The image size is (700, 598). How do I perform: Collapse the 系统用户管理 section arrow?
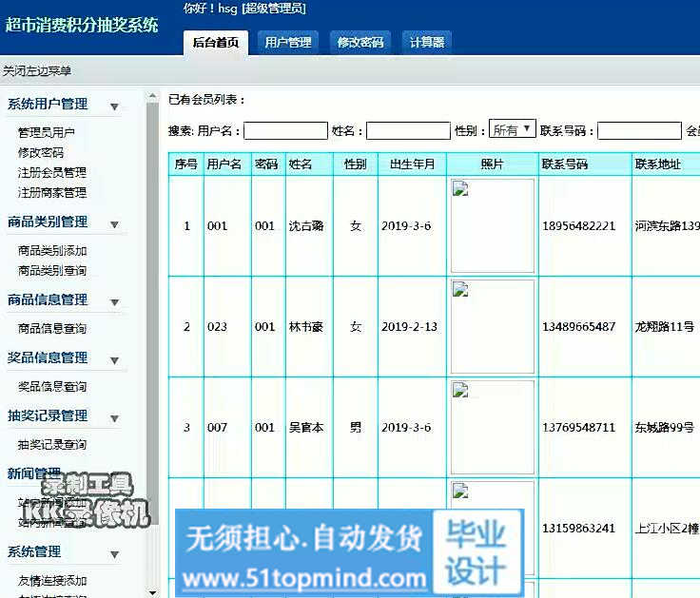[115, 106]
